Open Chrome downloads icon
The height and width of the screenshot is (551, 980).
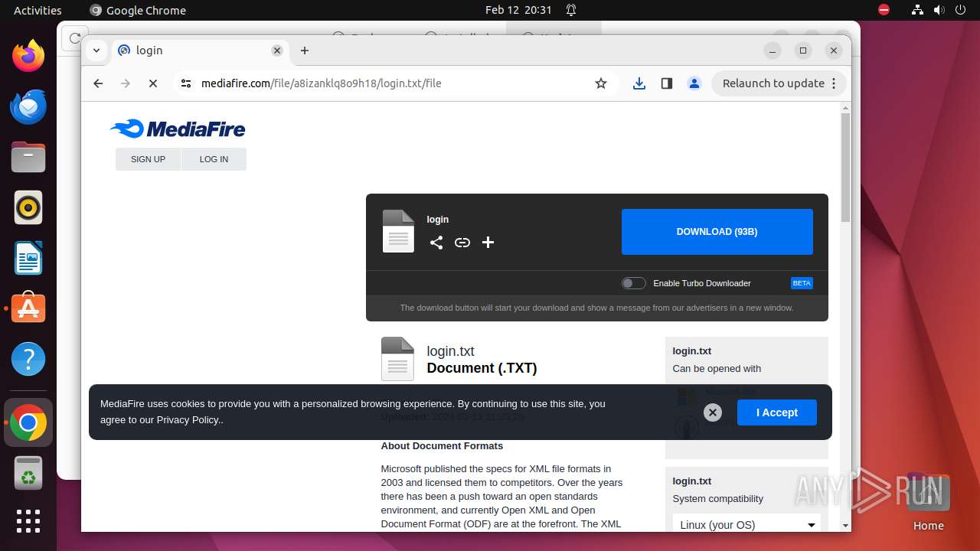(x=639, y=83)
